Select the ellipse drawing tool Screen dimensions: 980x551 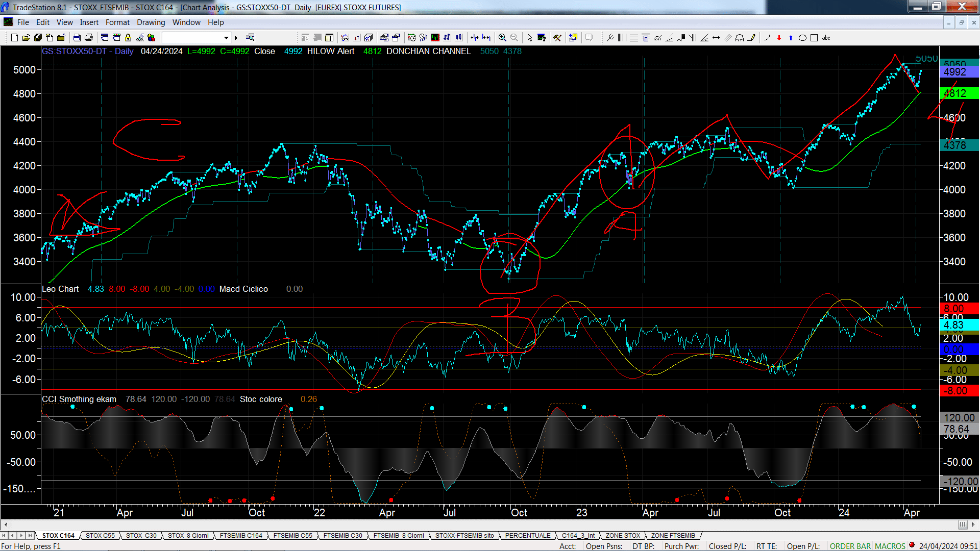pos(802,37)
